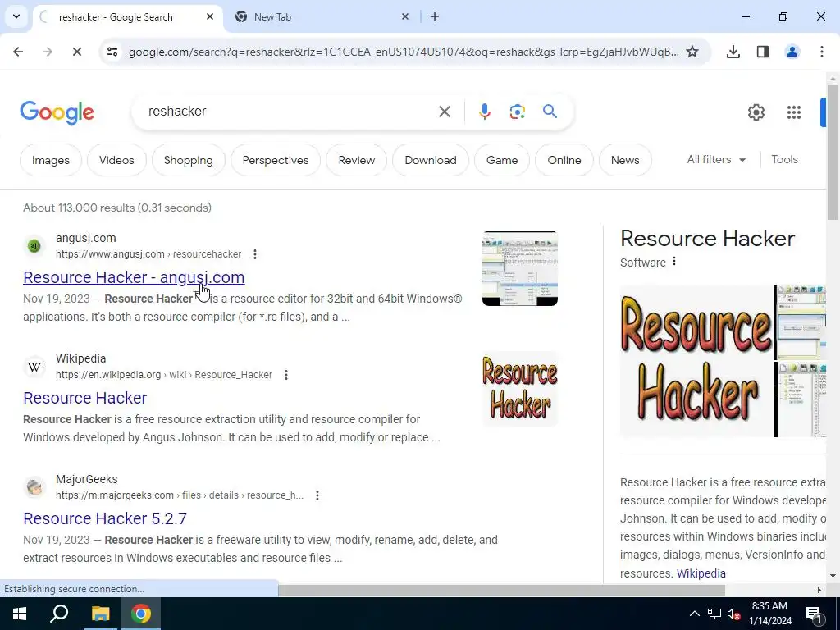Select the Game filter chip
The width and height of the screenshot is (840, 630).
(502, 160)
